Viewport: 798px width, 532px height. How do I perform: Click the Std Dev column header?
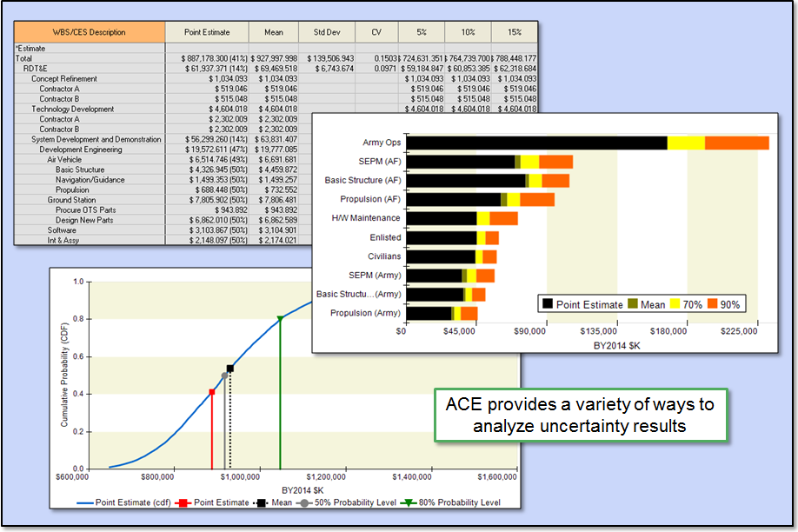coord(326,32)
